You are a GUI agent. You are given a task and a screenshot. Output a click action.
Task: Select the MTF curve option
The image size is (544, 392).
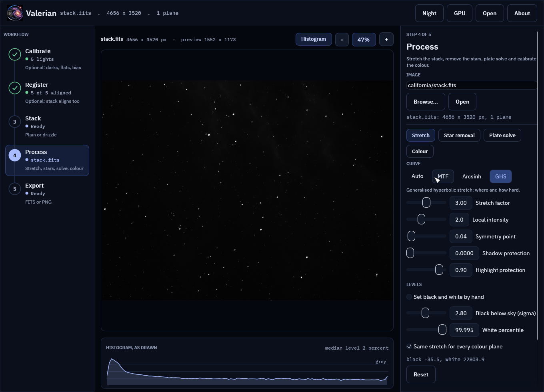point(443,176)
